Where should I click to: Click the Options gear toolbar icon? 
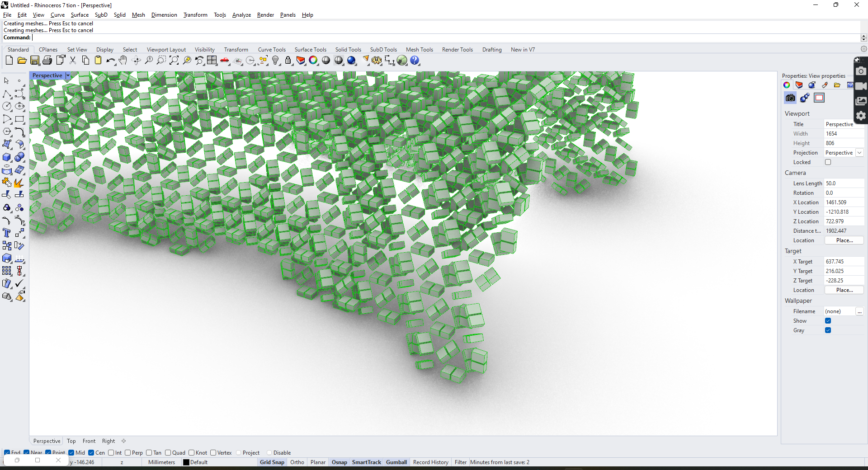tap(377, 60)
